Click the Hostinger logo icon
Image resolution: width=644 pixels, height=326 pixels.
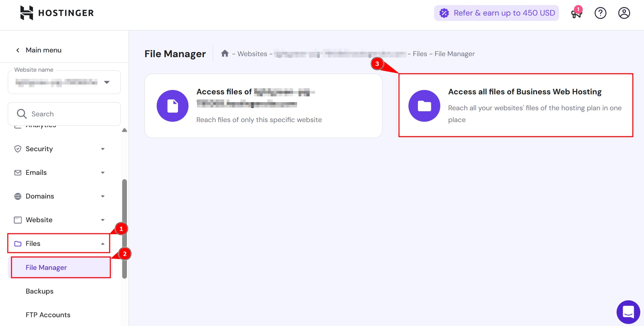27,13
